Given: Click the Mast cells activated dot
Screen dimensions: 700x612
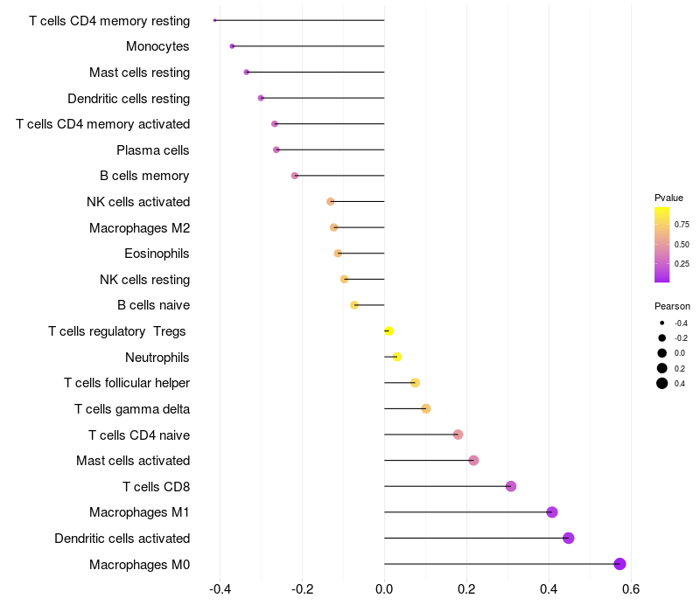Looking at the screenshot, I should coord(473,461).
